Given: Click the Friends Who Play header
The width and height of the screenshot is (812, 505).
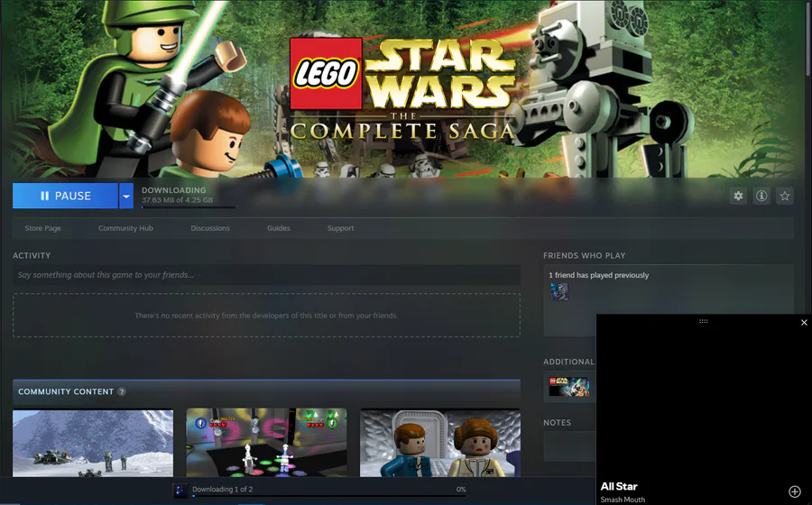Looking at the screenshot, I should click(x=584, y=255).
